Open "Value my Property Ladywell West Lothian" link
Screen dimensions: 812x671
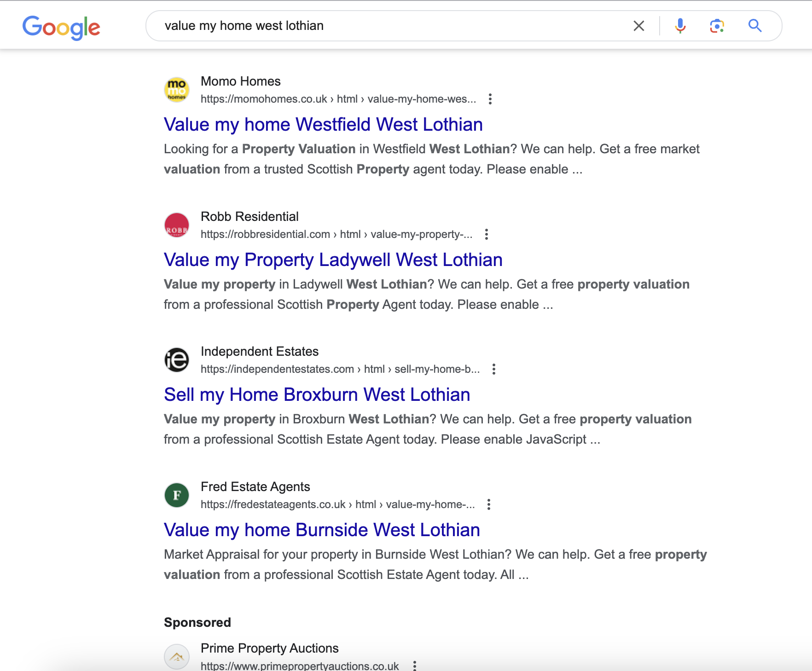tap(333, 260)
